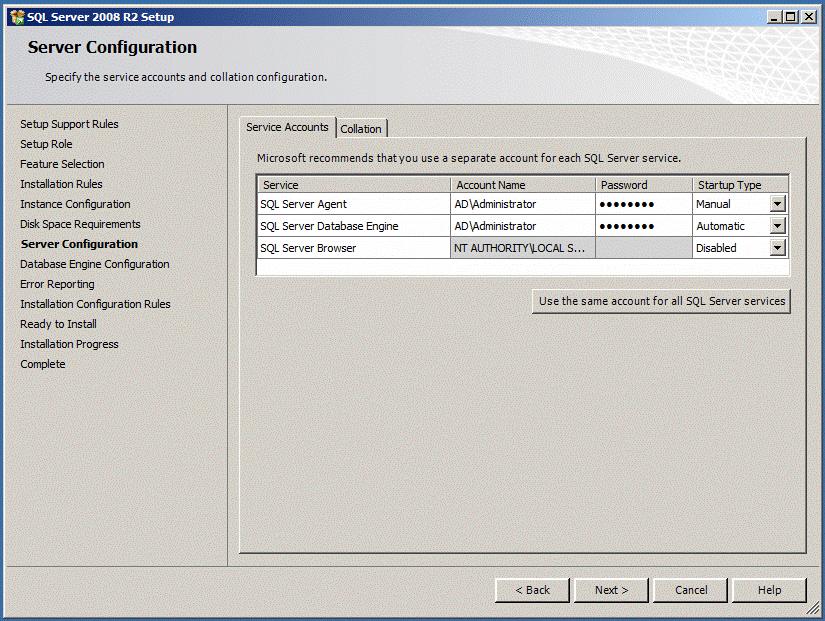Select Ready to Install in the sidebar
This screenshot has width=825, height=621.
coord(57,324)
